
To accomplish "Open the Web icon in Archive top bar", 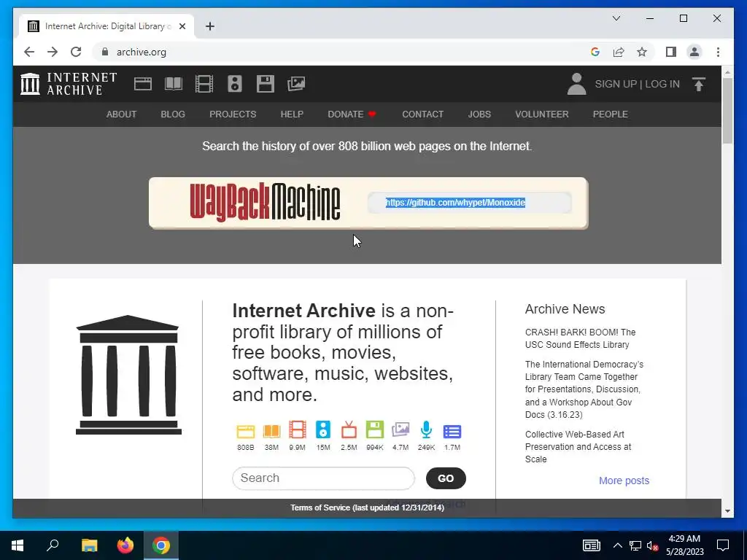I will coord(142,84).
